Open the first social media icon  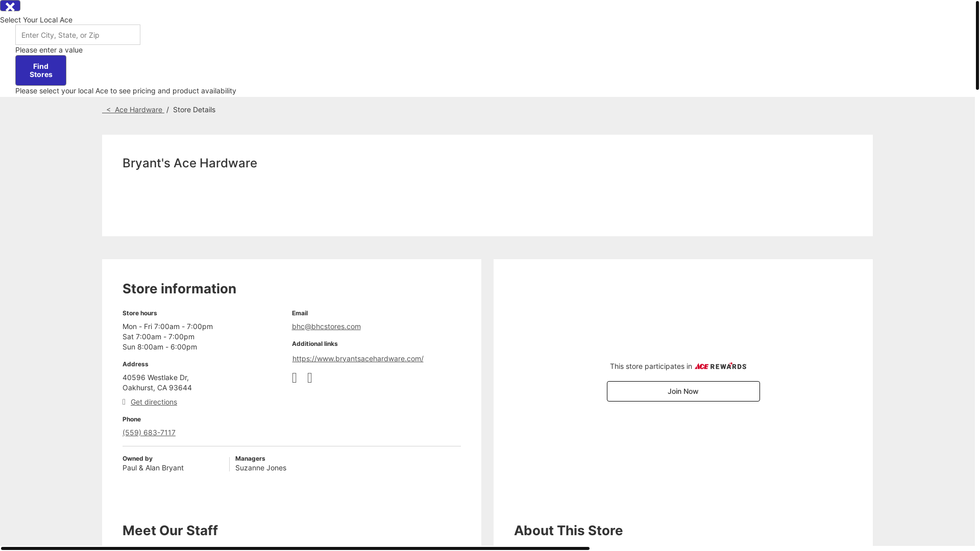[295, 378]
